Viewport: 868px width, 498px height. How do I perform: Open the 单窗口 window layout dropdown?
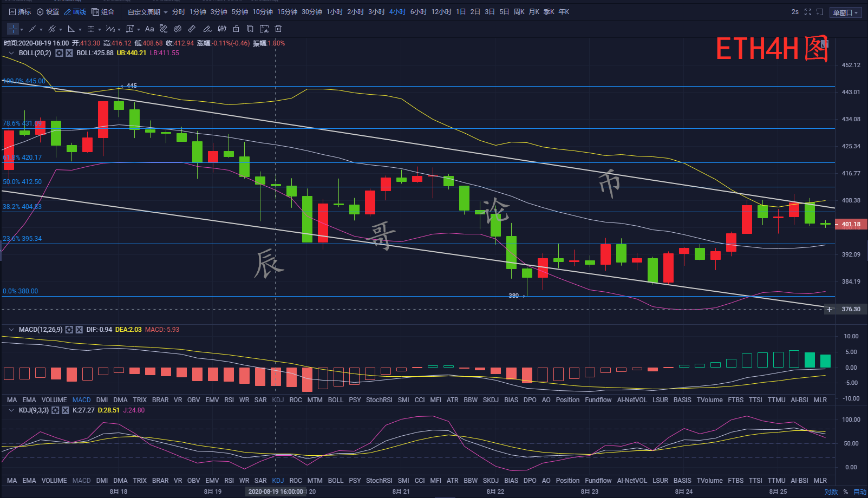(x=845, y=12)
